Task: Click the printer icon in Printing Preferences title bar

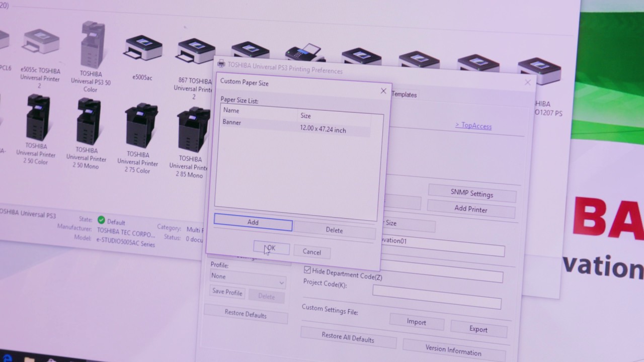Action: pyautogui.click(x=221, y=63)
